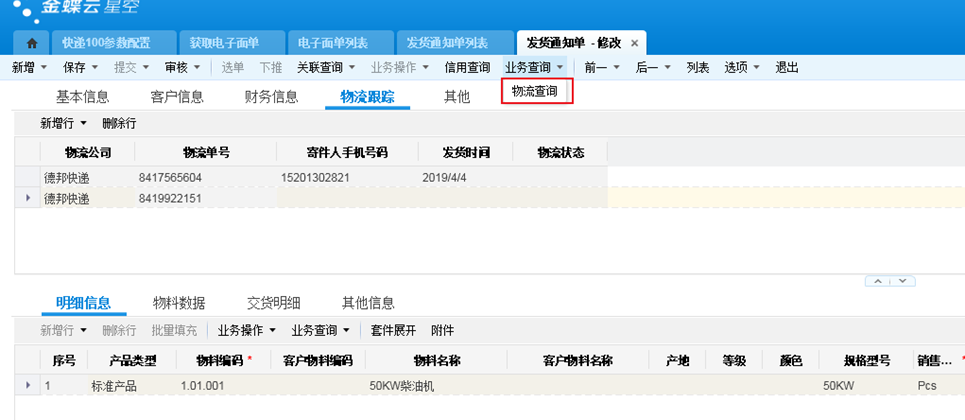Close the 发货通知单 - 修改 tab
Image resolution: width=965 pixels, height=420 pixels.
tap(634, 43)
